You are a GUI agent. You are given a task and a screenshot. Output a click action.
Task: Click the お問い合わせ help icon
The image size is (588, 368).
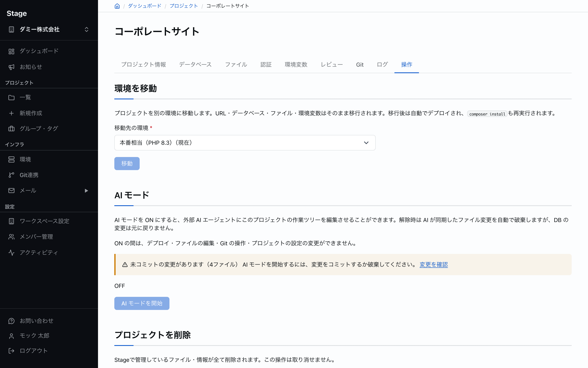tap(11, 321)
